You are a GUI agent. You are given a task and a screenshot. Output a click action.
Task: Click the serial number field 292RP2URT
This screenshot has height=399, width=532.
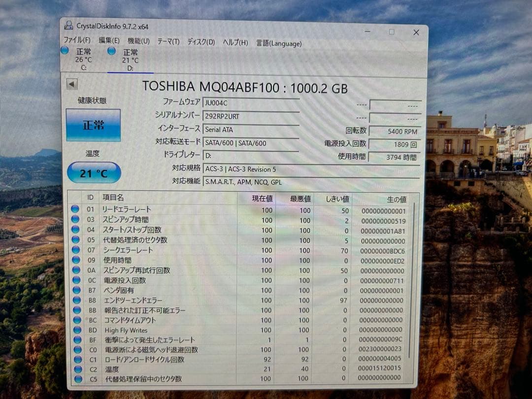pos(251,116)
